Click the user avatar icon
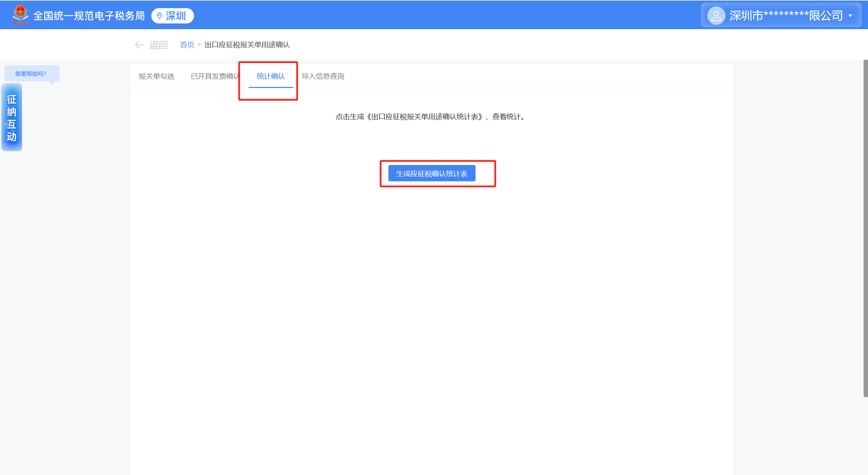Image resolution: width=868 pixels, height=475 pixels. [x=716, y=16]
